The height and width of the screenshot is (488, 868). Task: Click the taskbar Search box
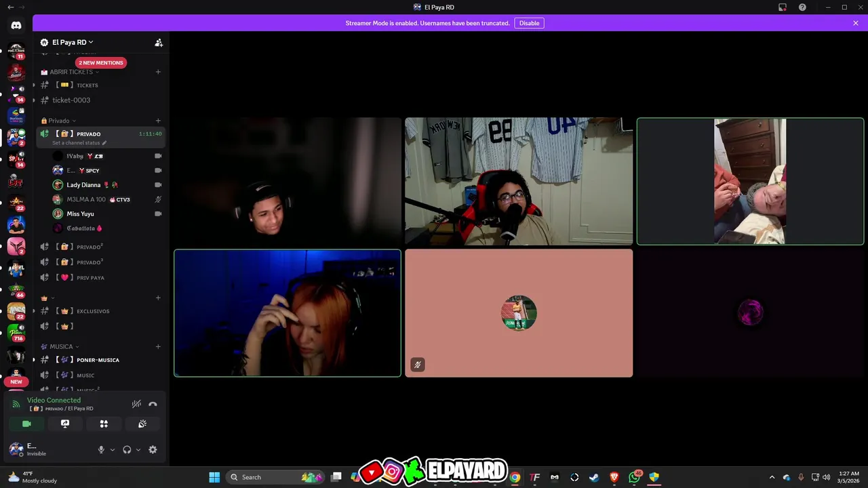coord(275,477)
